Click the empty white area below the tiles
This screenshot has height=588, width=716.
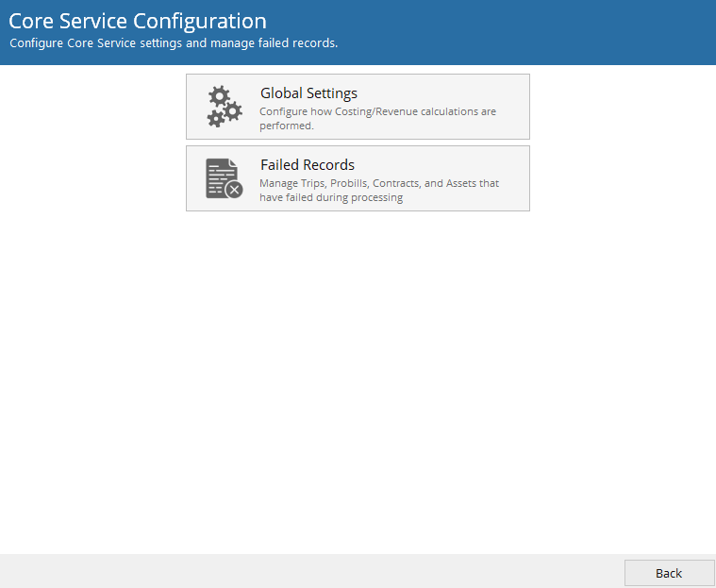coord(358,378)
